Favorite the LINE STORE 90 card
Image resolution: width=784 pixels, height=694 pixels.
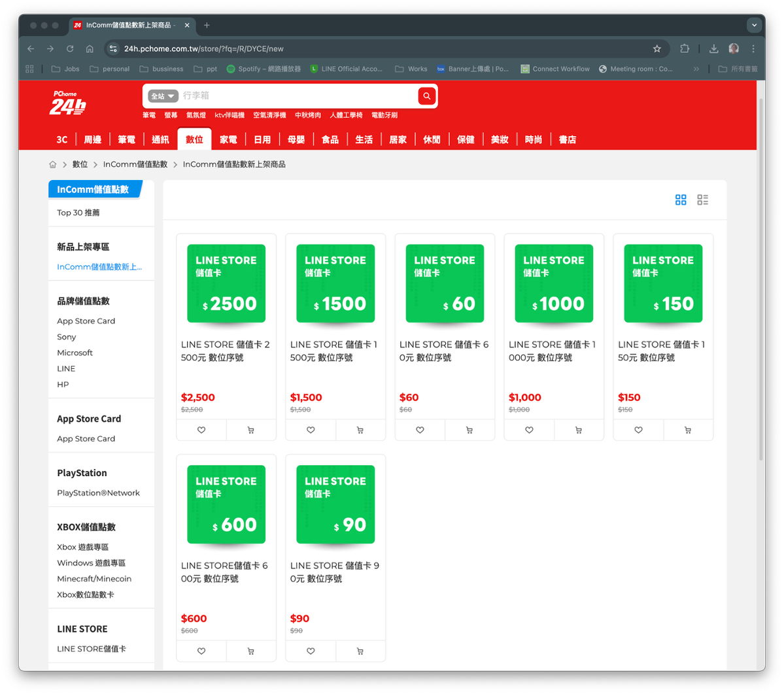click(x=311, y=651)
